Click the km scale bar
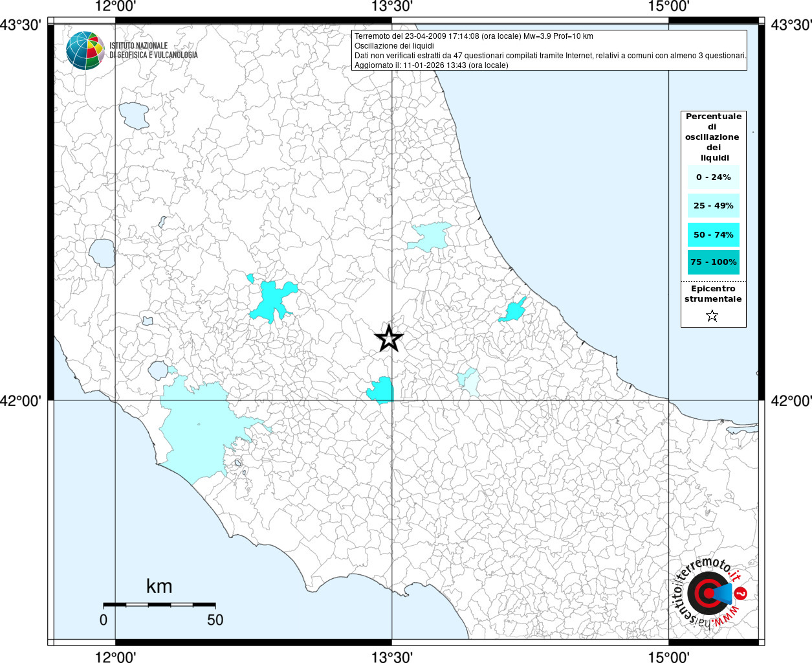Viewport: 812px width, 663px height. 159,605
